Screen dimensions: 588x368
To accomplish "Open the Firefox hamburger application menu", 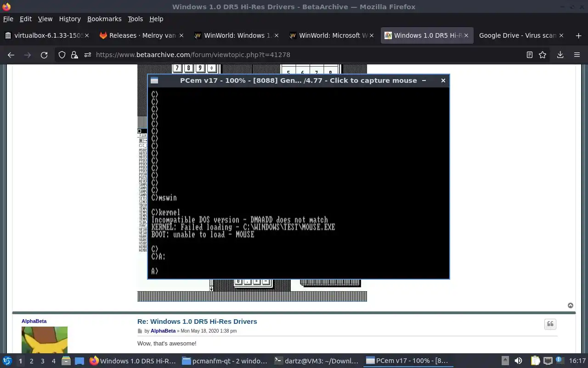I will pos(577,55).
